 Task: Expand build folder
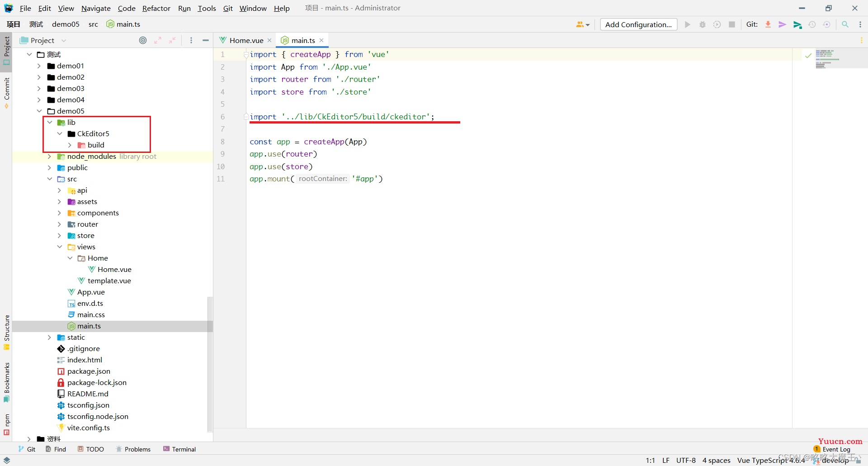pos(70,145)
